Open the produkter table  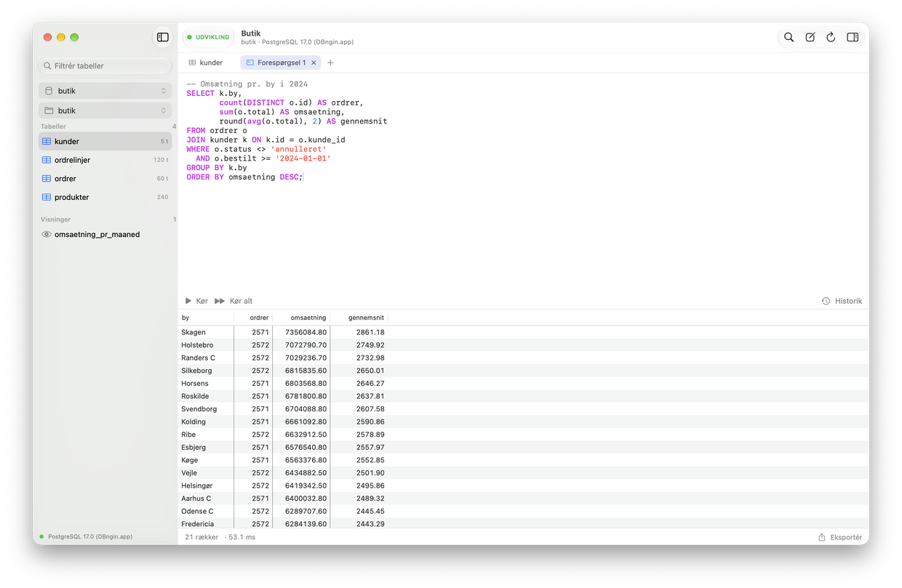[105, 197]
